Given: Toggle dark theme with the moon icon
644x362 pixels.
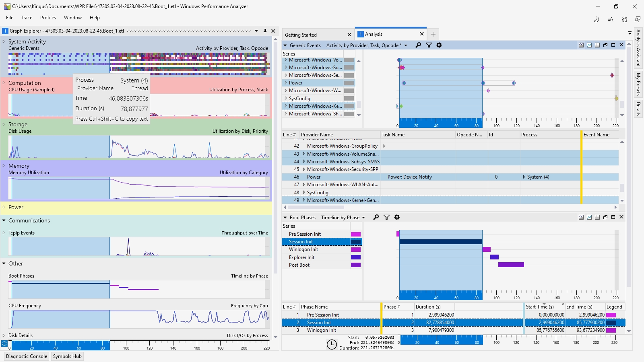Looking at the screenshot, I should tap(597, 19).
